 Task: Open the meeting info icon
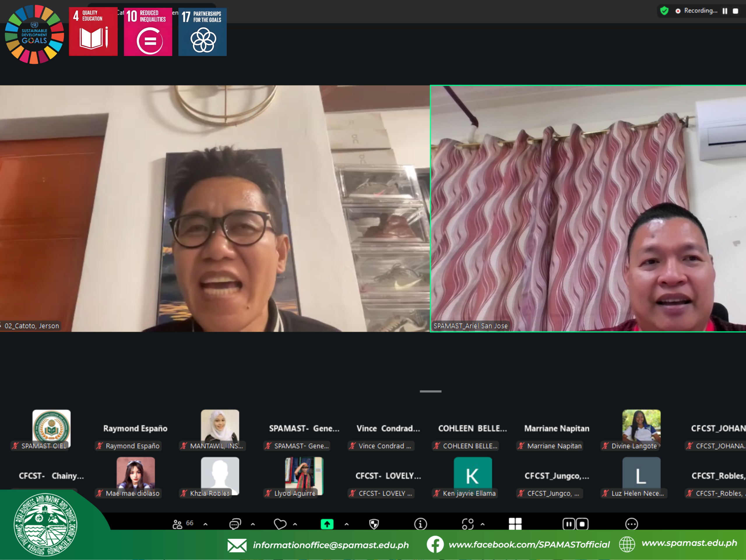pos(420,524)
